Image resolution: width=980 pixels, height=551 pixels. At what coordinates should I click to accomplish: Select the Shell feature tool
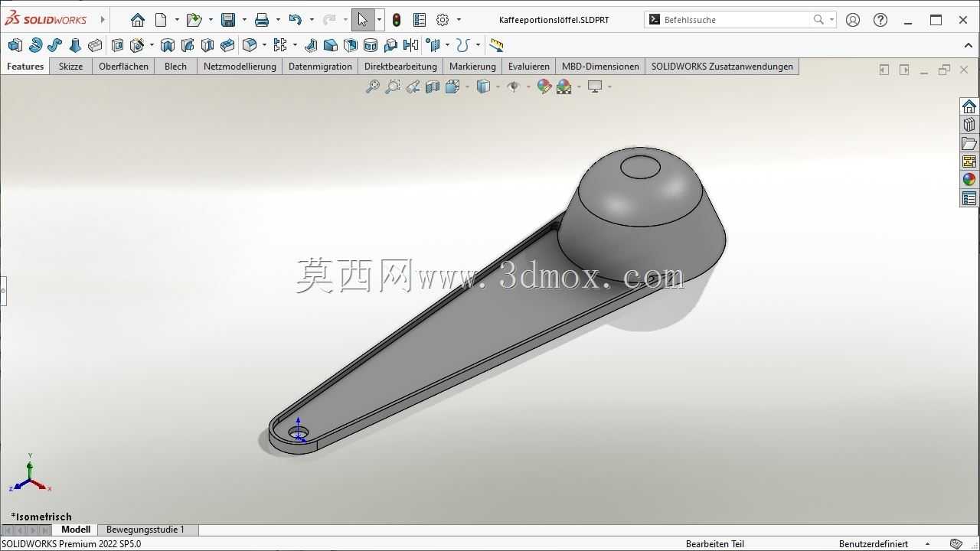(x=351, y=45)
